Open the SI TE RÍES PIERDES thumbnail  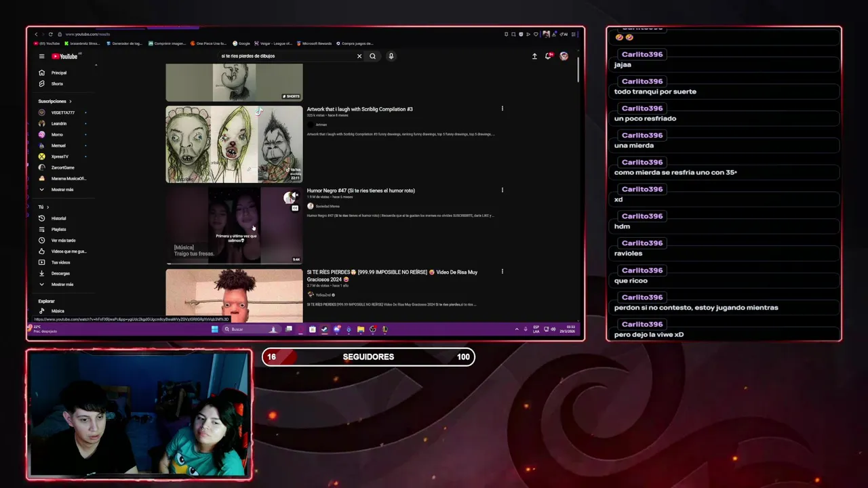point(234,296)
